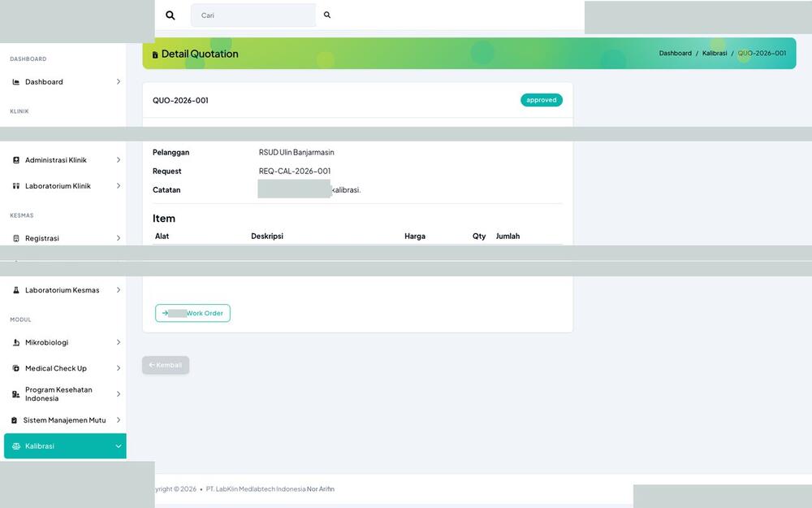
Task: Click the Qty column header
Action: point(479,237)
